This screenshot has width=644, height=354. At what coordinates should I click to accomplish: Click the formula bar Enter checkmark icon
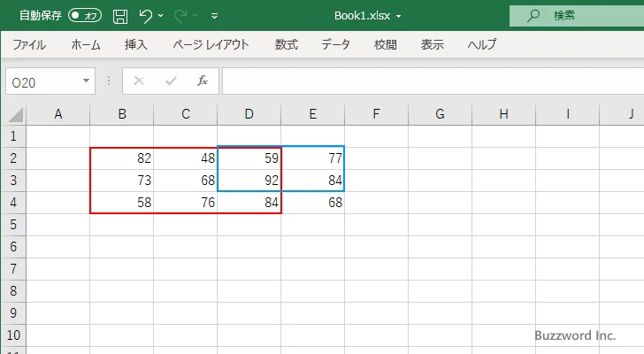pyautogui.click(x=171, y=81)
